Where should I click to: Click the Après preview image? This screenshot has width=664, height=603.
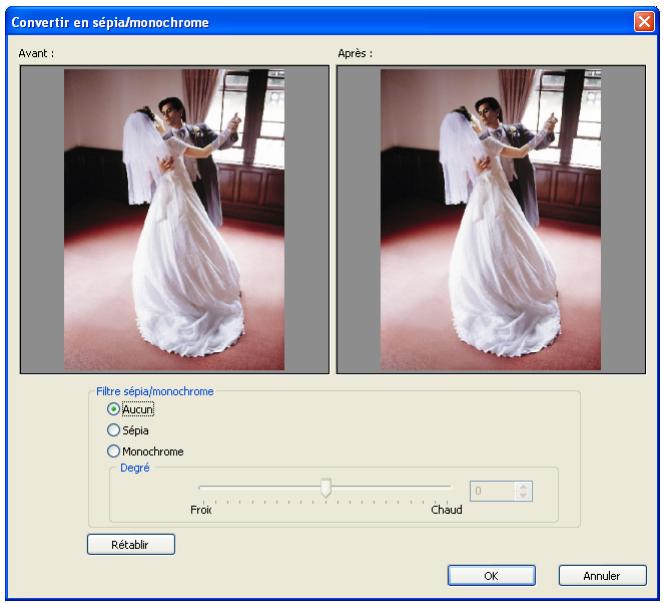(x=490, y=219)
